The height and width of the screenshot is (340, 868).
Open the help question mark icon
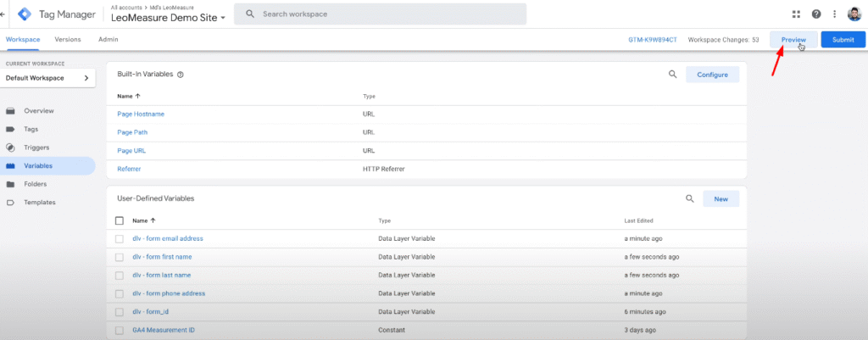coord(816,14)
